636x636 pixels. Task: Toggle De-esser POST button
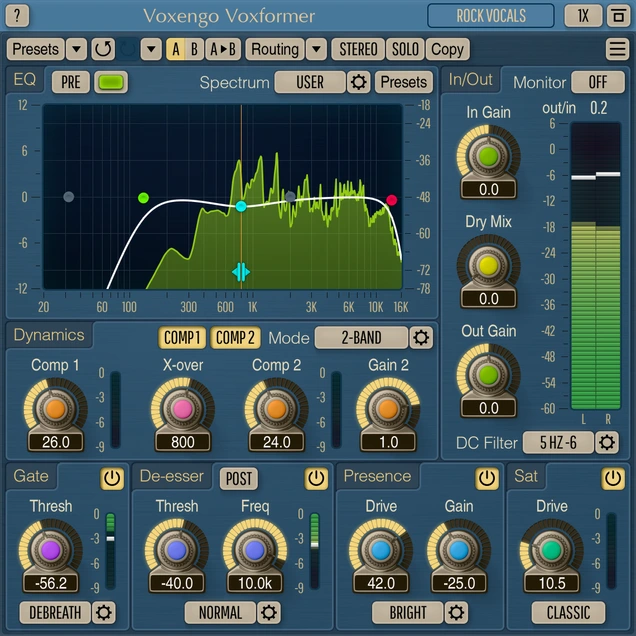239,479
